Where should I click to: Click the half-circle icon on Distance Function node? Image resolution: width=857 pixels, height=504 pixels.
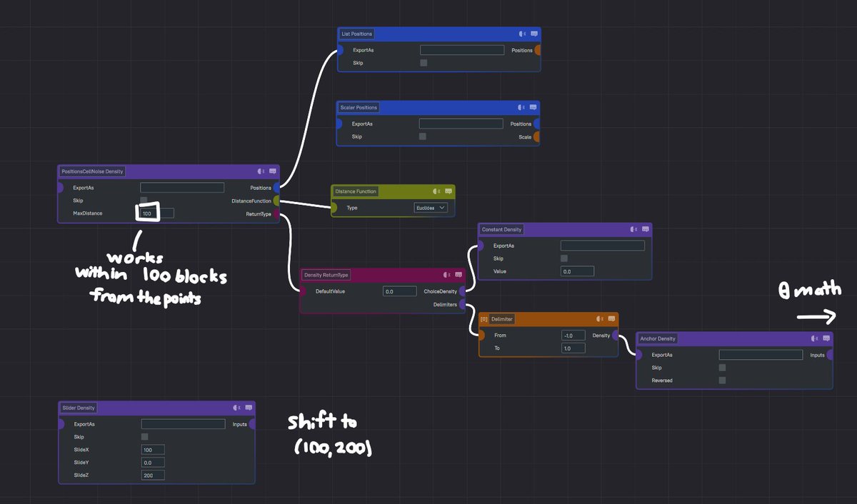[437, 191]
